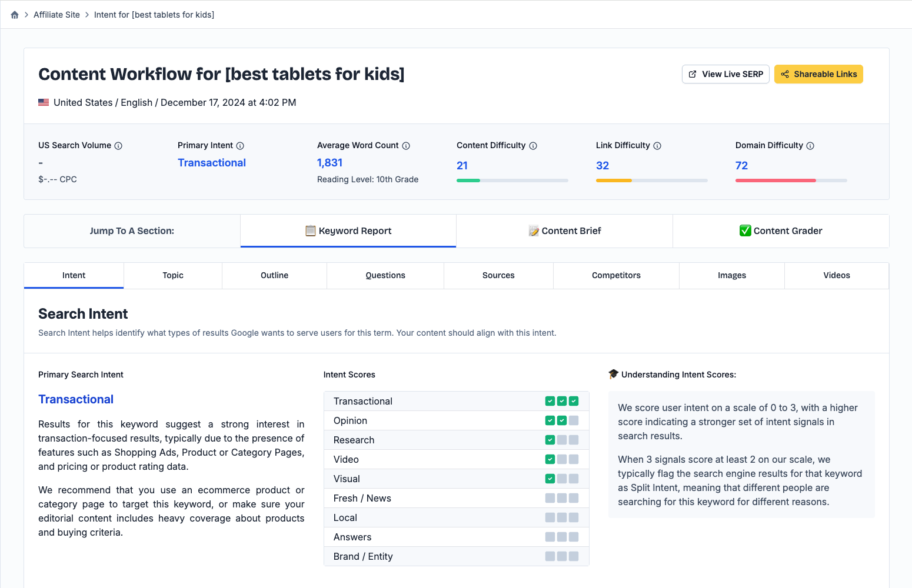Click the memo icon on Content Brief
Image resolution: width=912 pixels, height=588 pixels.
533,230
